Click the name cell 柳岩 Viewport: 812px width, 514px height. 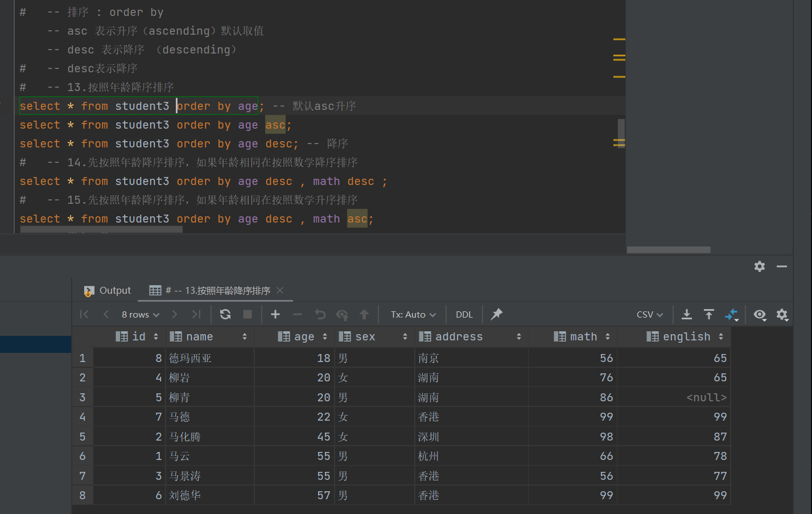pos(210,377)
